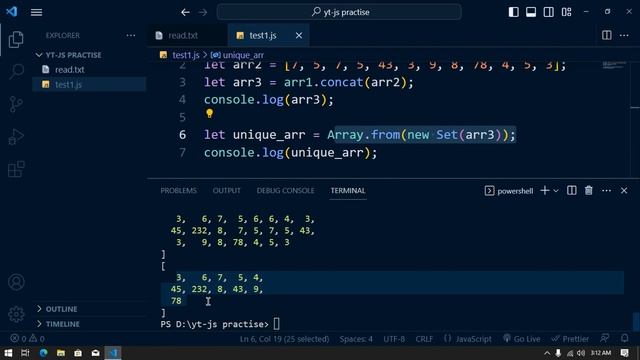The width and height of the screenshot is (640, 360).
Task: Click the terminal prompt input area
Action: pos(276,324)
